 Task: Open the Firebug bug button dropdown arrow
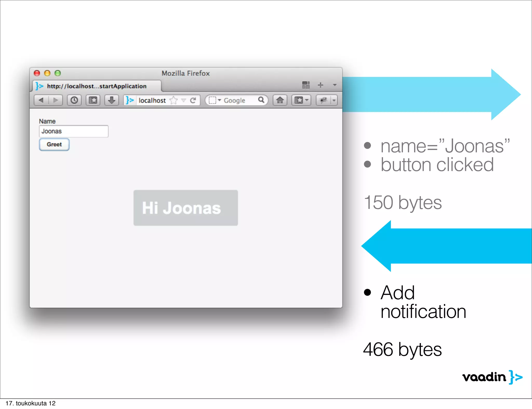334,100
